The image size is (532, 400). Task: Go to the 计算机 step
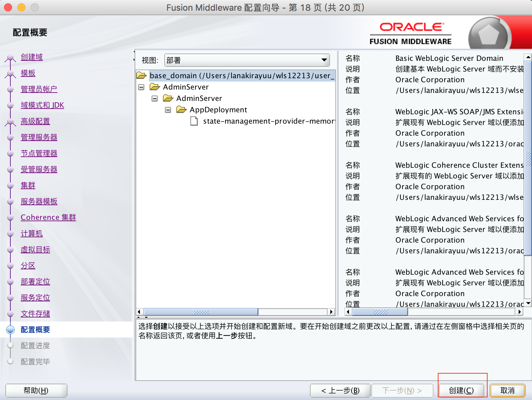pyautogui.click(x=32, y=234)
